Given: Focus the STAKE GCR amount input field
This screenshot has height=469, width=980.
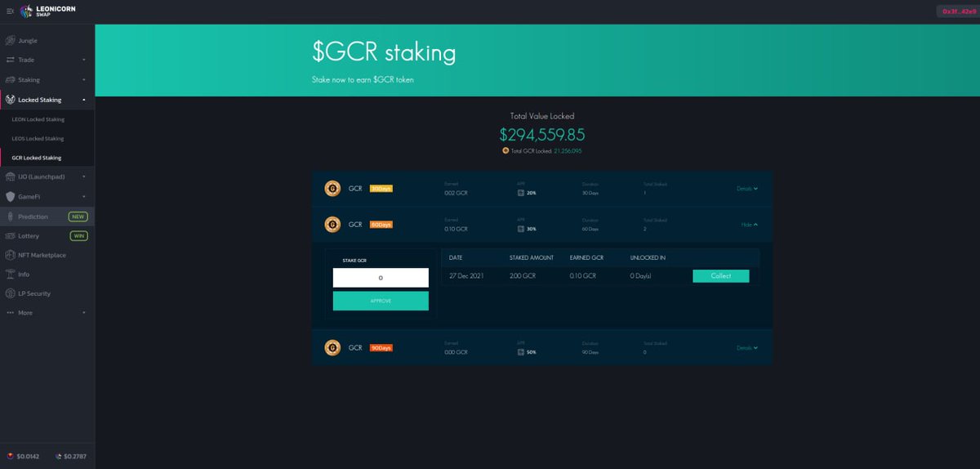Looking at the screenshot, I should (x=381, y=278).
